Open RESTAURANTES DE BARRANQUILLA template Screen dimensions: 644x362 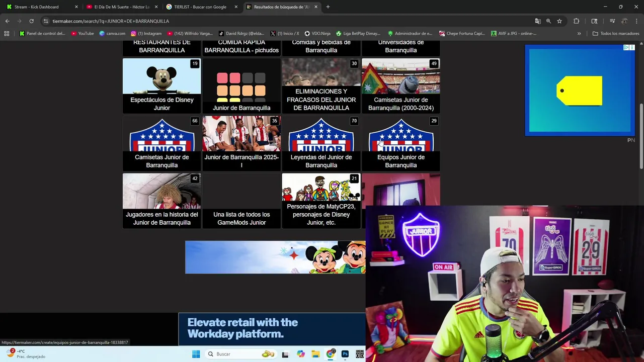(x=162, y=48)
